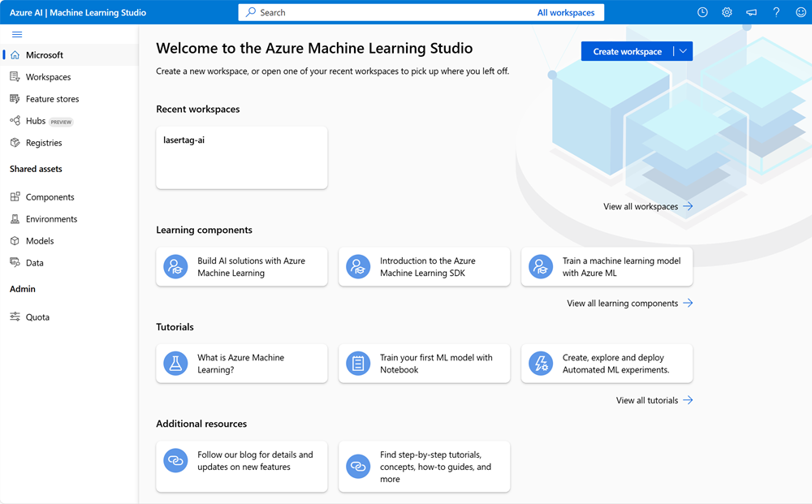This screenshot has width=812, height=504.
Task: Open Data under Shared assets
Action: (69, 262)
